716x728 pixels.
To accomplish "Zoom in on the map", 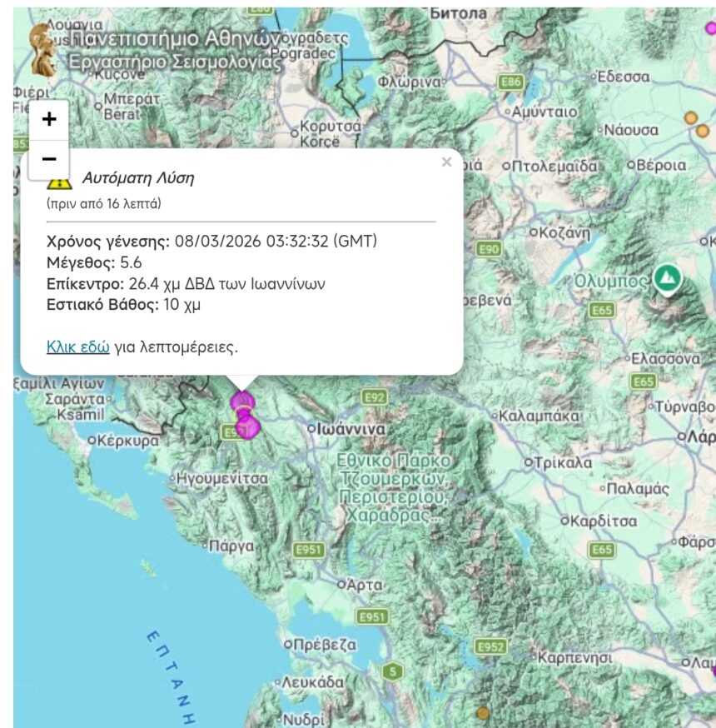I will click(49, 119).
